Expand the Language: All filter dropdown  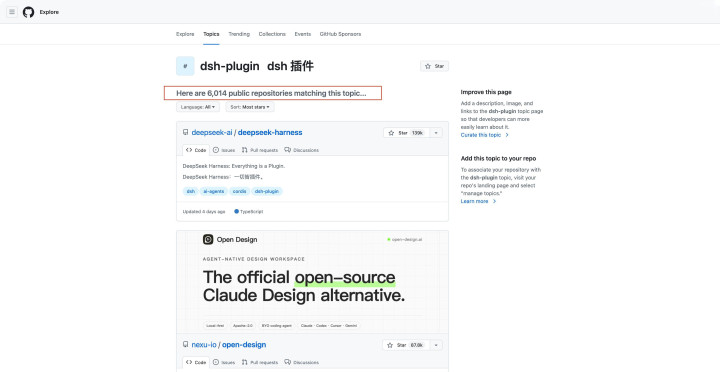198,107
